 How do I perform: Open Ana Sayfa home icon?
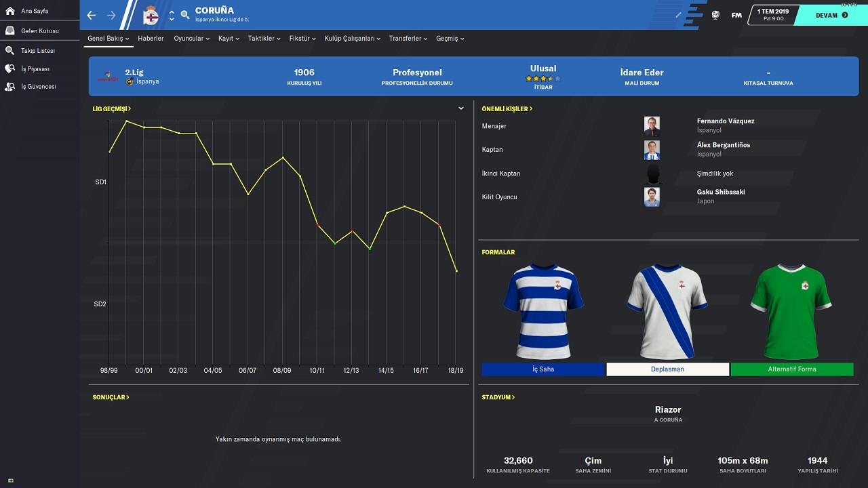[x=10, y=11]
